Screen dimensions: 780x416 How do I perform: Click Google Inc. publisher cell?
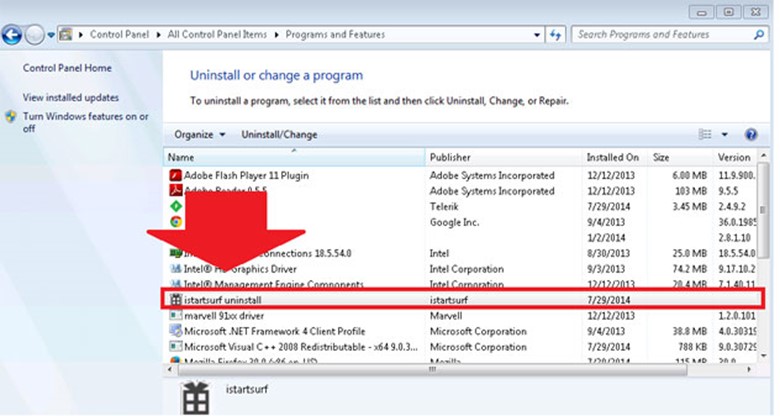coord(454,222)
